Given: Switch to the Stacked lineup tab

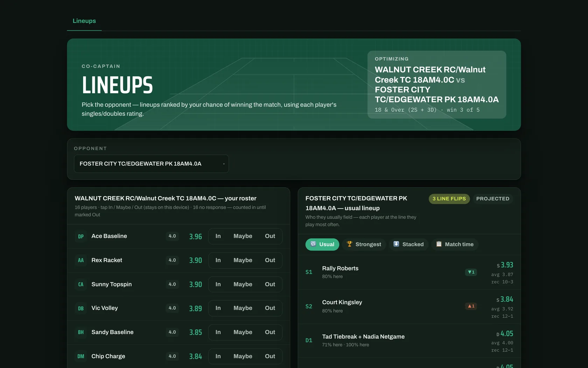Looking at the screenshot, I should click(x=408, y=244).
